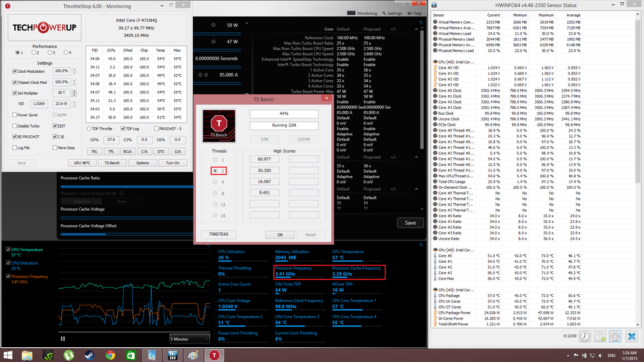
Task: Click the Maximum column header
Action: [x=546, y=15]
